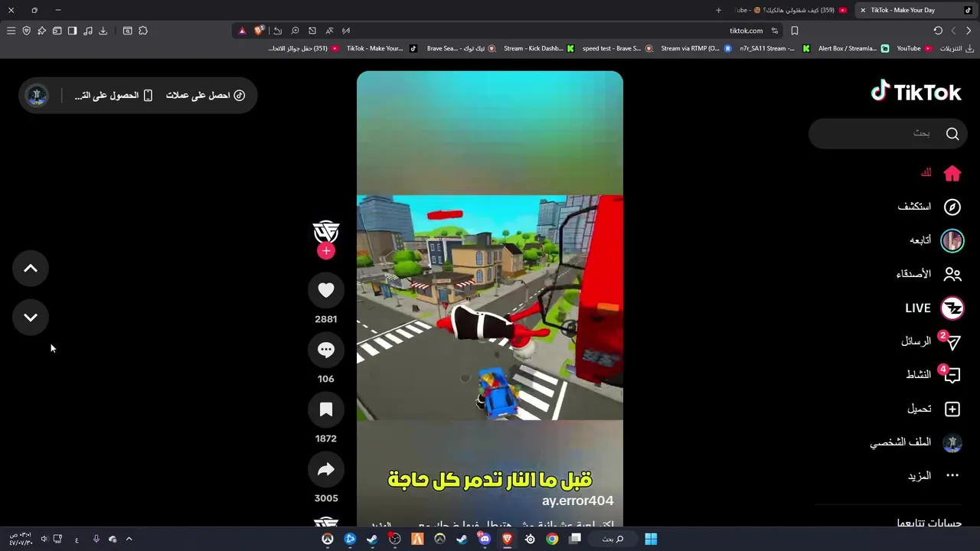The height and width of the screenshot is (551, 980).
Task: Open Brave Rewards triangle icon
Action: [x=242, y=31]
